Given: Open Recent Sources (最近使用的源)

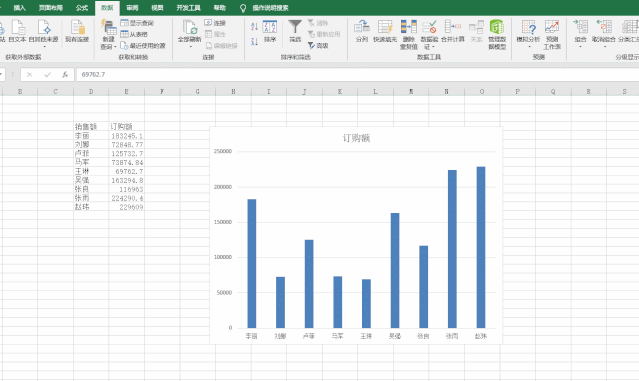Looking at the screenshot, I should pos(143,46).
